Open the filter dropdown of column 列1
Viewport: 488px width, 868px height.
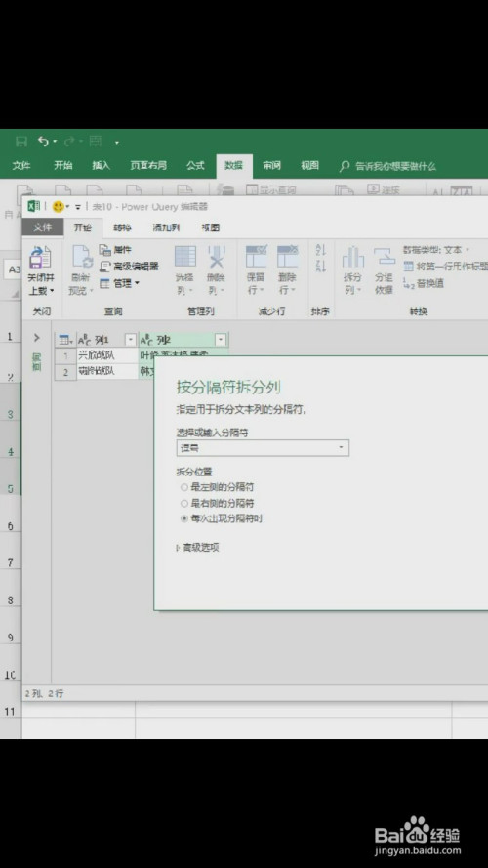coord(131,340)
